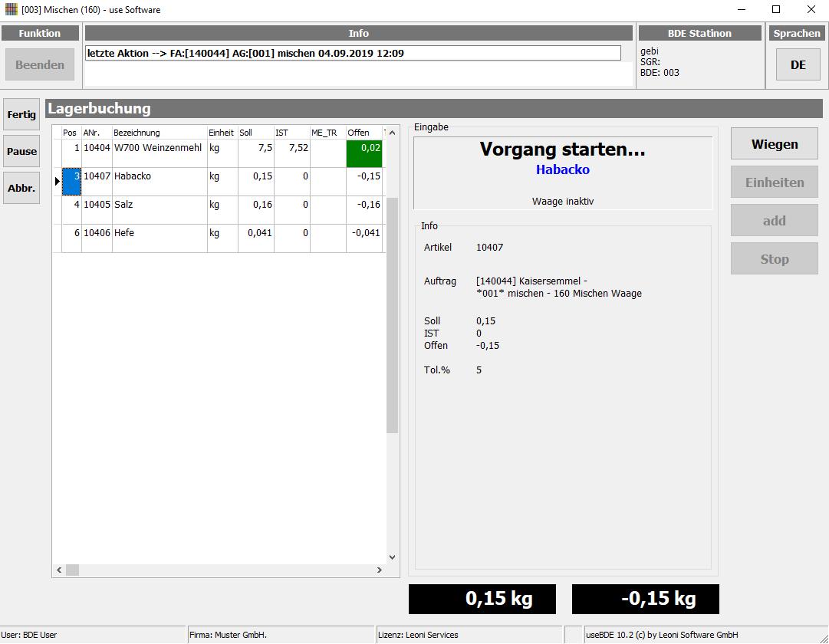Click the [140044] Kaisersemmel order text
The height and width of the screenshot is (644, 829).
pos(531,281)
